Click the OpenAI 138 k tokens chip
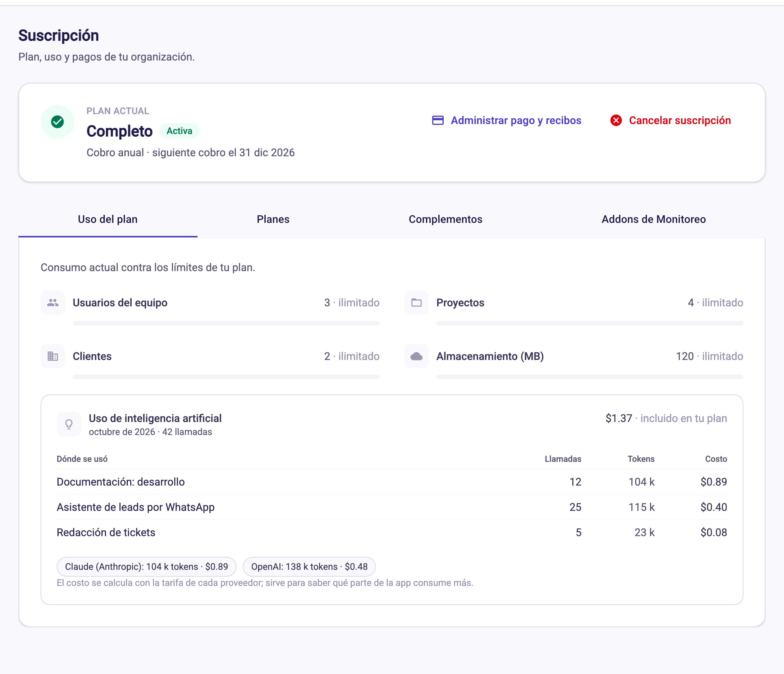Viewport: 784px width, 674px height. [309, 567]
